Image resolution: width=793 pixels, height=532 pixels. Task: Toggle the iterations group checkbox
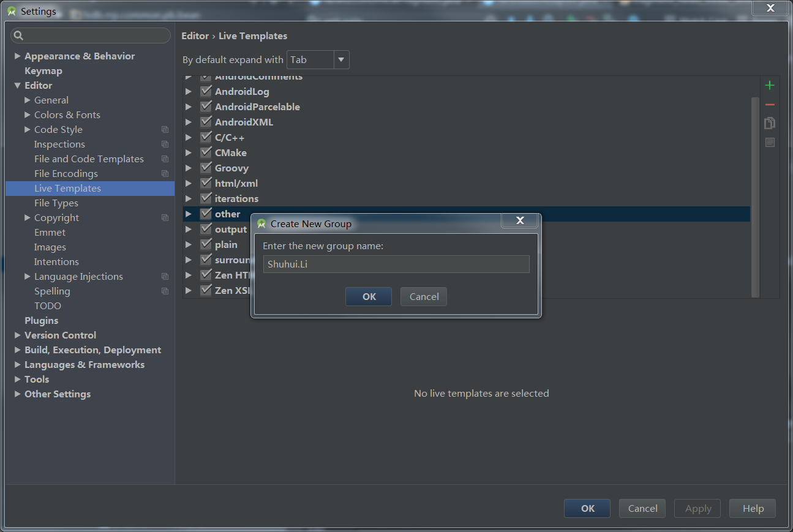coord(206,198)
